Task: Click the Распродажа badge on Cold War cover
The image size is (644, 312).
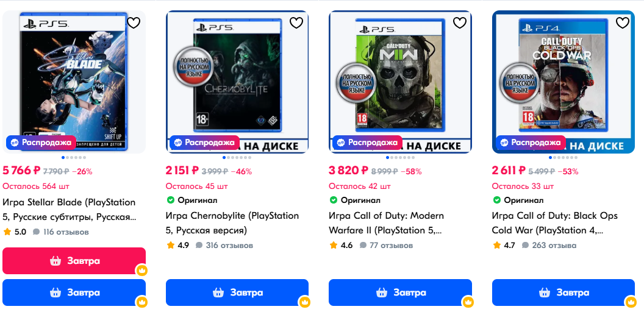Action: [530, 143]
